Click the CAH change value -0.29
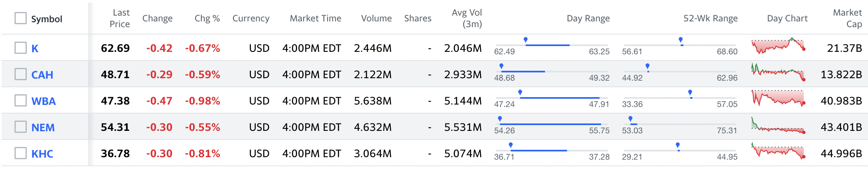The height and width of the screenshot is (172, 868). point(159,74)
